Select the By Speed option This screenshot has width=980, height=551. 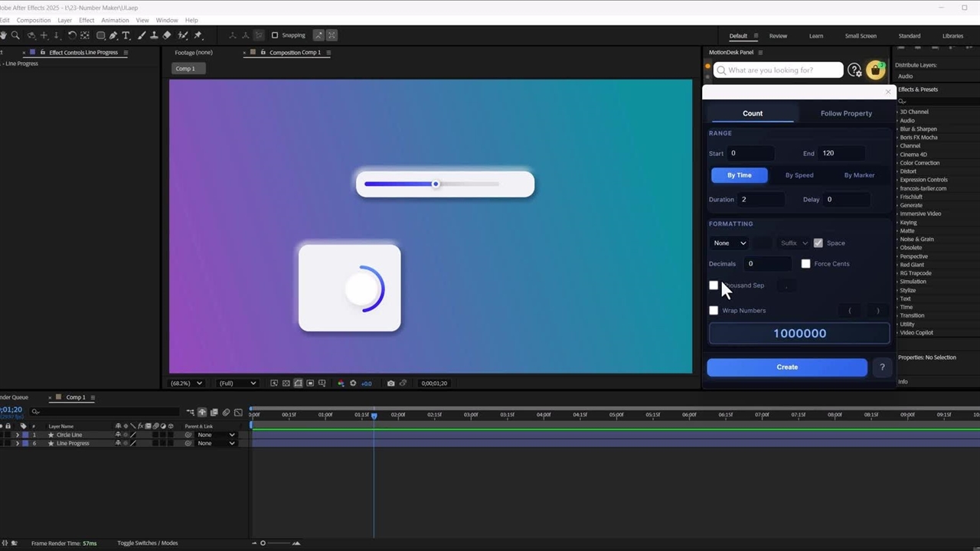pyautogui.click(x=799, y=175)
